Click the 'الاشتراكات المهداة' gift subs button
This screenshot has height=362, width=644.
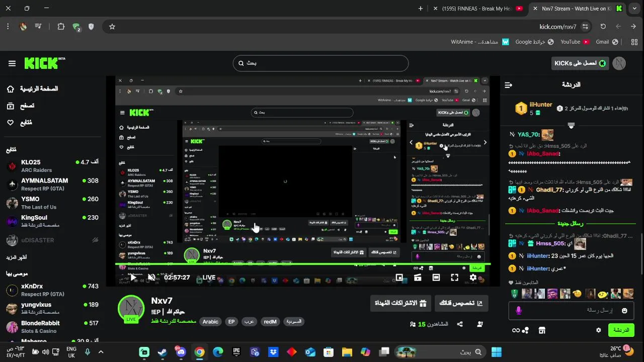pyautogui.click(x=400, y=303)
